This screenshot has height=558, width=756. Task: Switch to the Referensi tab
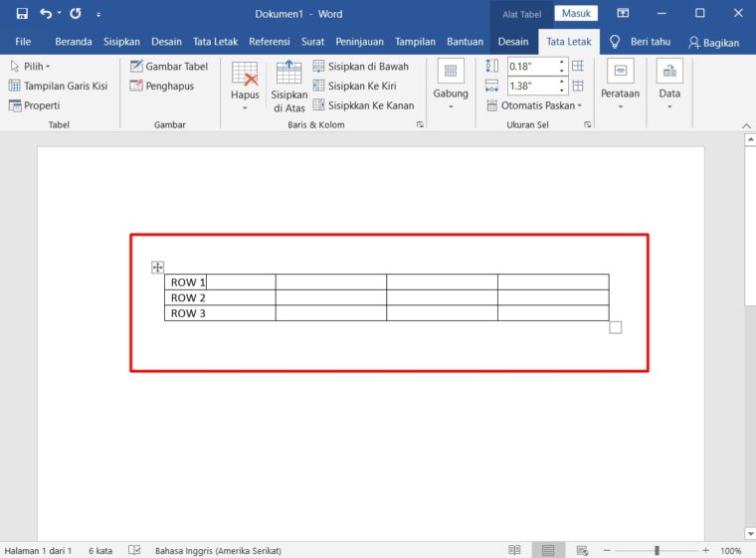(269, 42)
